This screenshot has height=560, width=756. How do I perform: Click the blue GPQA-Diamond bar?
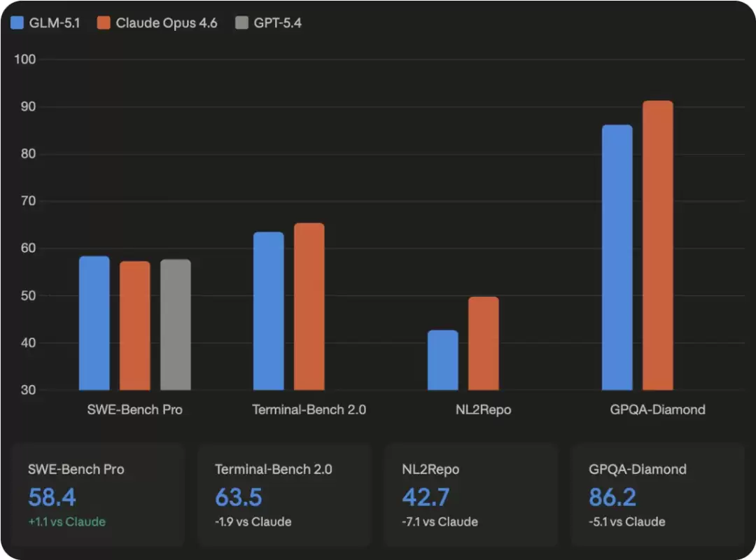617,258
